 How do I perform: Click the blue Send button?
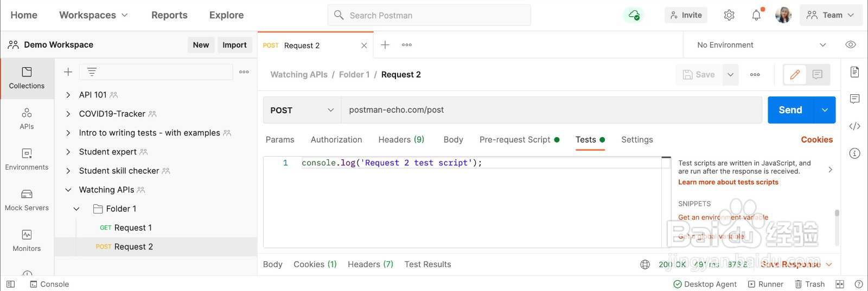[x=790, y=110]
